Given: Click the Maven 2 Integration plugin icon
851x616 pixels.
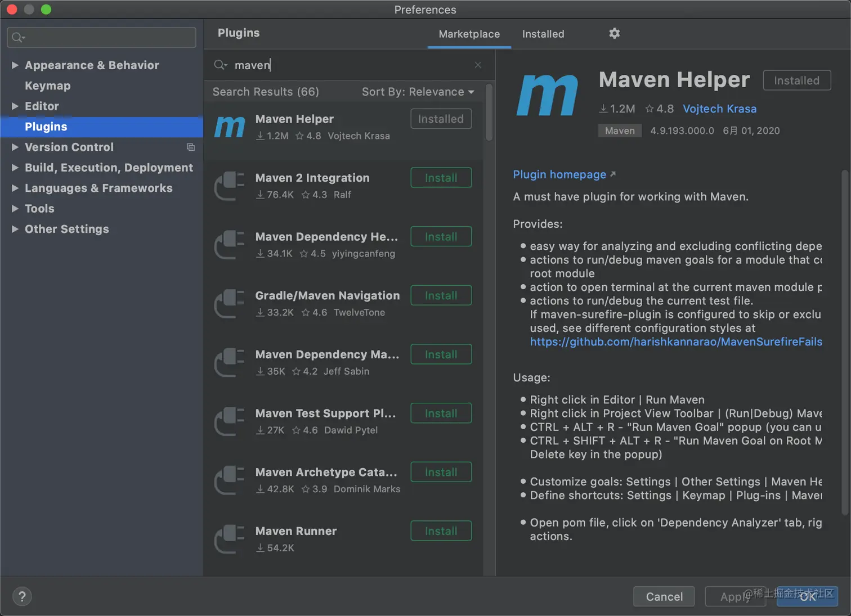Looking at the screenshot, I should pyautogui.click(x=230, y=186).
